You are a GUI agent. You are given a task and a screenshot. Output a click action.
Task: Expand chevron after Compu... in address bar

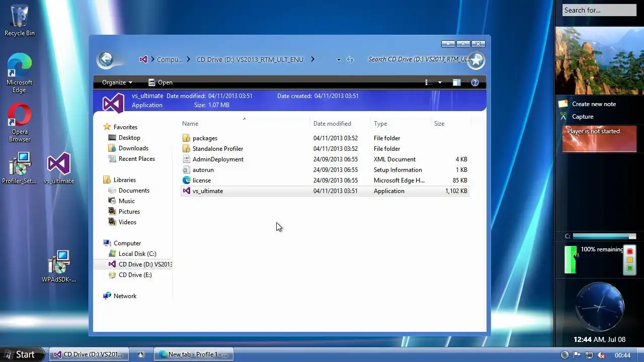[188, 59]
